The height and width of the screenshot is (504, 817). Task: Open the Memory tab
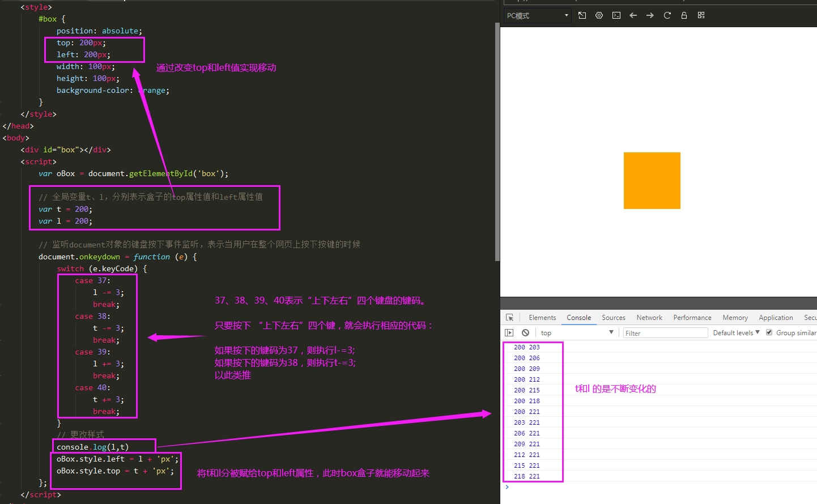tap(735, 318)
